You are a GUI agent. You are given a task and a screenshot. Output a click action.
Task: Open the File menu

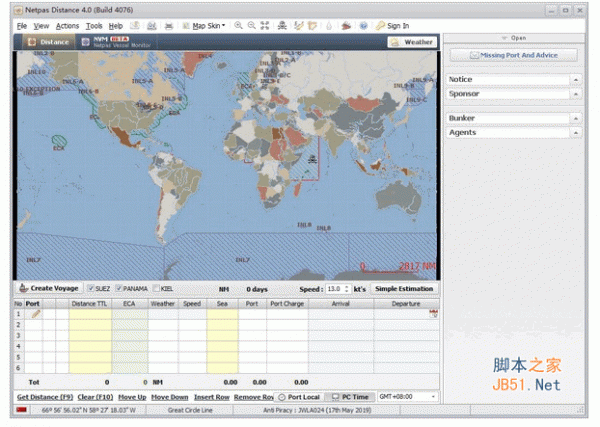click(x=22, y=26)
